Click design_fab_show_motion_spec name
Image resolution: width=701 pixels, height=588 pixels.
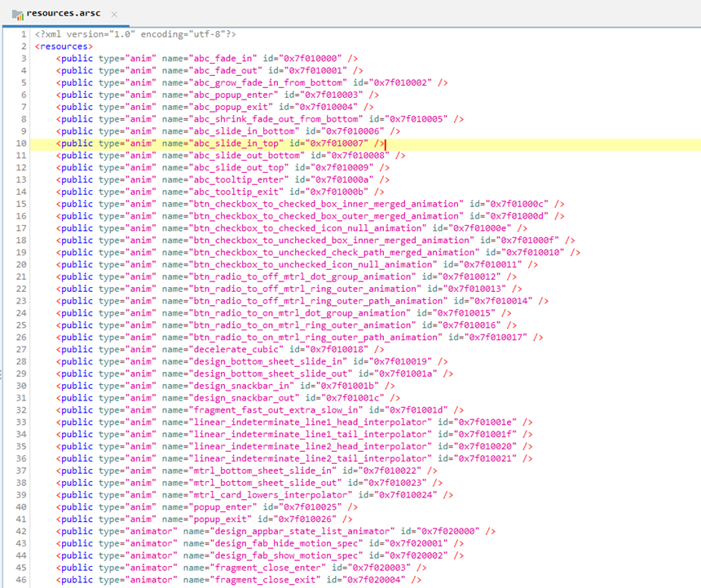[x=287, y=555]
